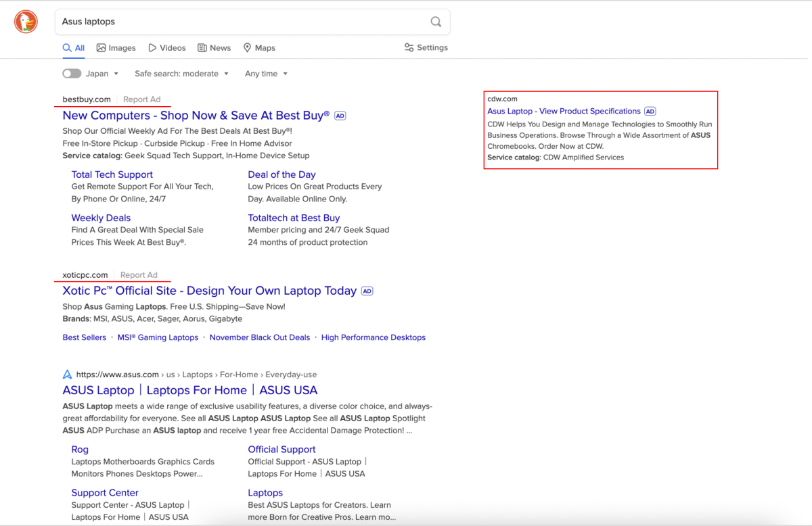This screenshot has height=526, width=812.
Task: Click the DuckDuckGo duck logo
Action: click(26, 22)
